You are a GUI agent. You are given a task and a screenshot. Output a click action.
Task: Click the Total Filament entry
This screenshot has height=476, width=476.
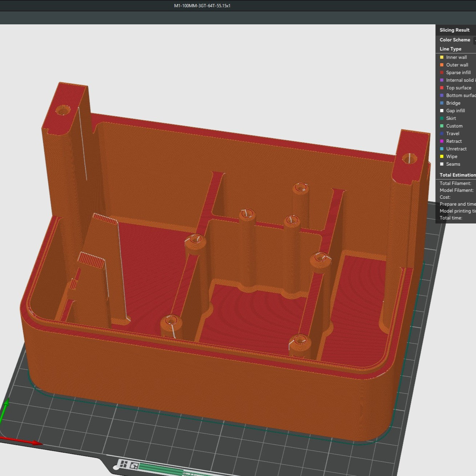coord(455,183)
